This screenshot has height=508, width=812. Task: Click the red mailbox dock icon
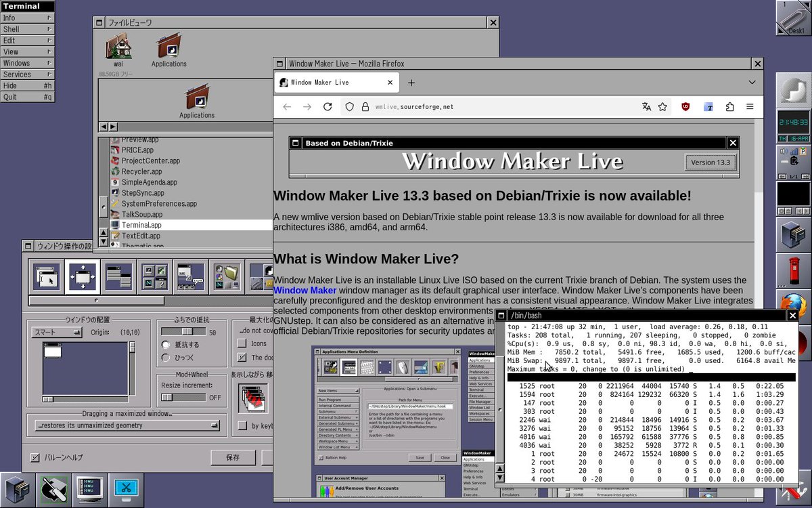point(793,272)
